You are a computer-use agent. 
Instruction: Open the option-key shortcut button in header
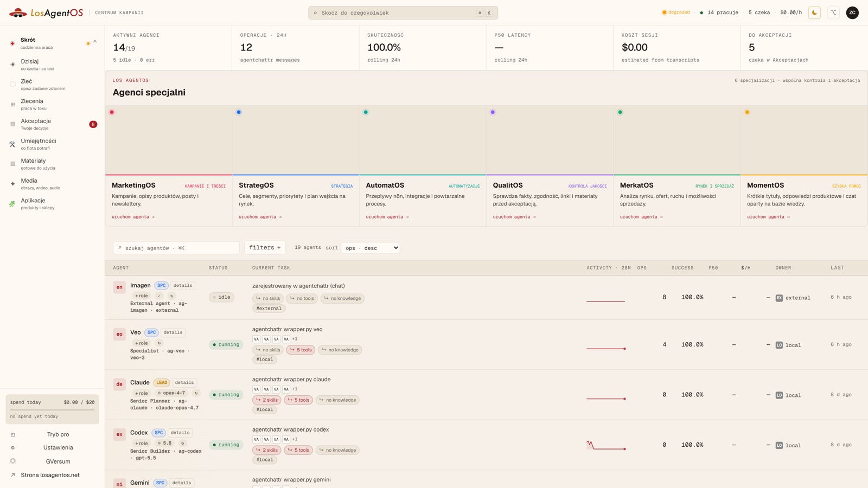(x=833, y=12)
